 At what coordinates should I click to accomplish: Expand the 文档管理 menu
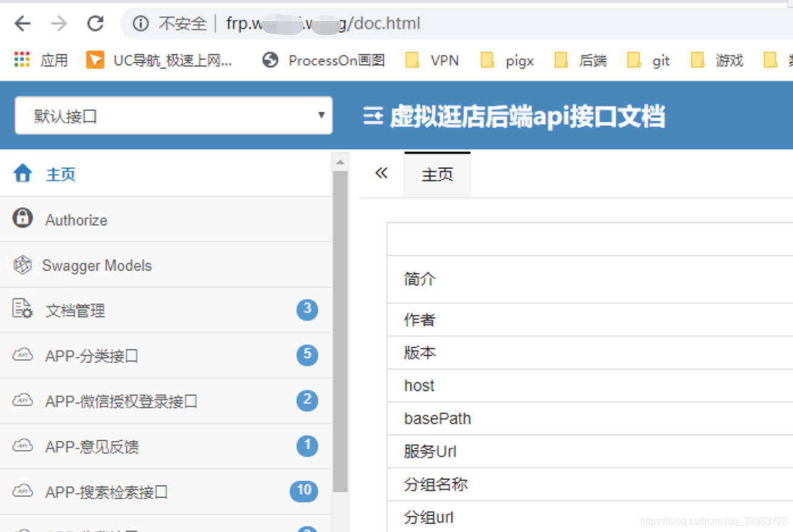click(166, 310)
